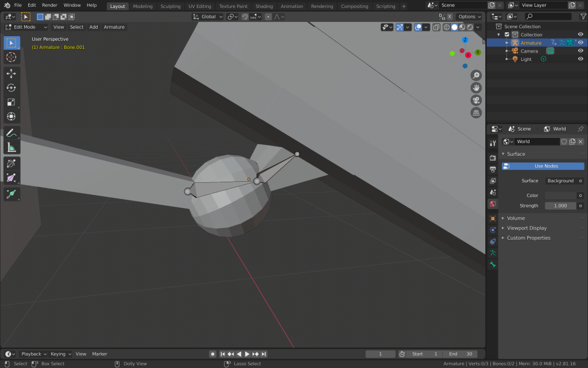This screenshot has width=588, height=368.
Task: Toggle visibility of the Light object
Action: click(x=581, y=59)
